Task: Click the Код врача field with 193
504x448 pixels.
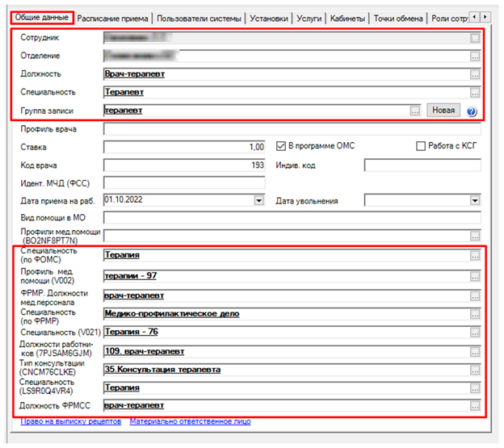Action: pos(184,165)
